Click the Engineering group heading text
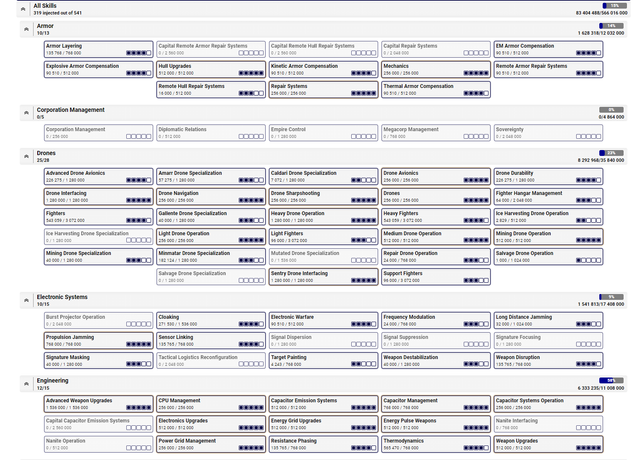The image size is (640, 460). tap(53, 380)
